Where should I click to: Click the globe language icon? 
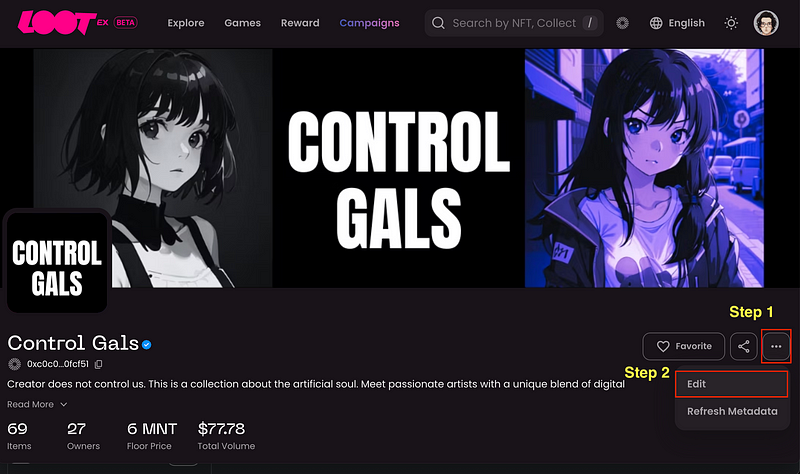click(656, 23)
